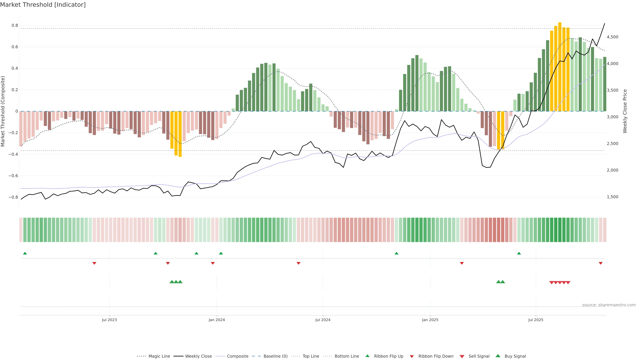Click the Sell Signal legend entry
The width and height of the screenshot is (644, 362).
tap(479, 356)
